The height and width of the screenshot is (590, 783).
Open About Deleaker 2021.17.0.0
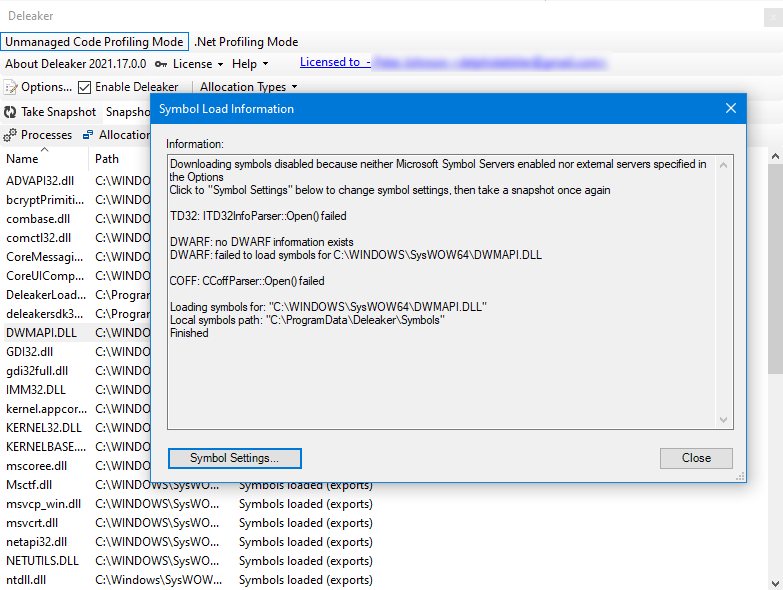click(x=75, y=64)
